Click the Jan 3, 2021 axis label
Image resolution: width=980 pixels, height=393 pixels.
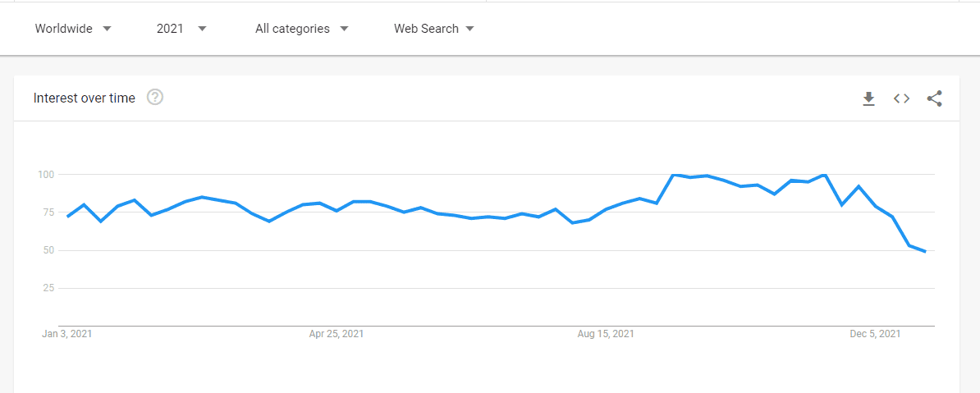(66, 334)
